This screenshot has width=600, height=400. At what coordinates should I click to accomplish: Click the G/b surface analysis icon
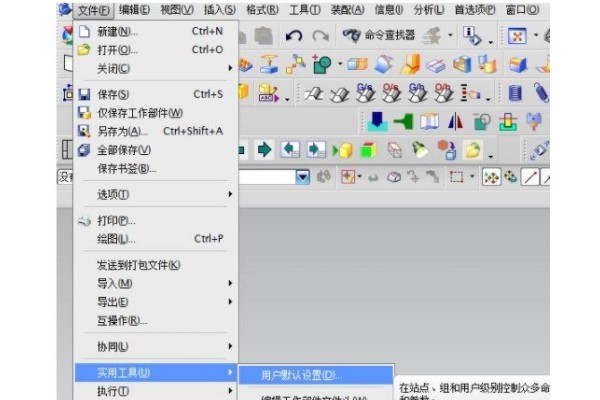pos(417,93)
